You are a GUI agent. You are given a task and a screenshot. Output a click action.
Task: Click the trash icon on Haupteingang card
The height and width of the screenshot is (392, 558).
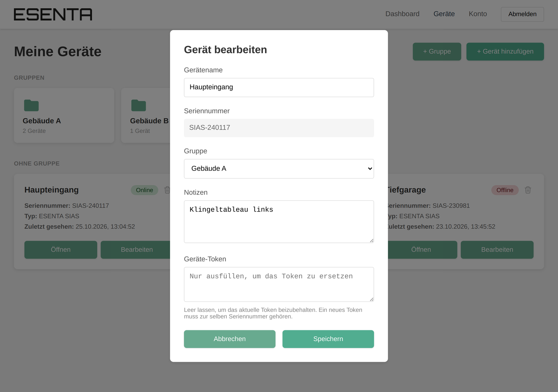tap(167, 190)
